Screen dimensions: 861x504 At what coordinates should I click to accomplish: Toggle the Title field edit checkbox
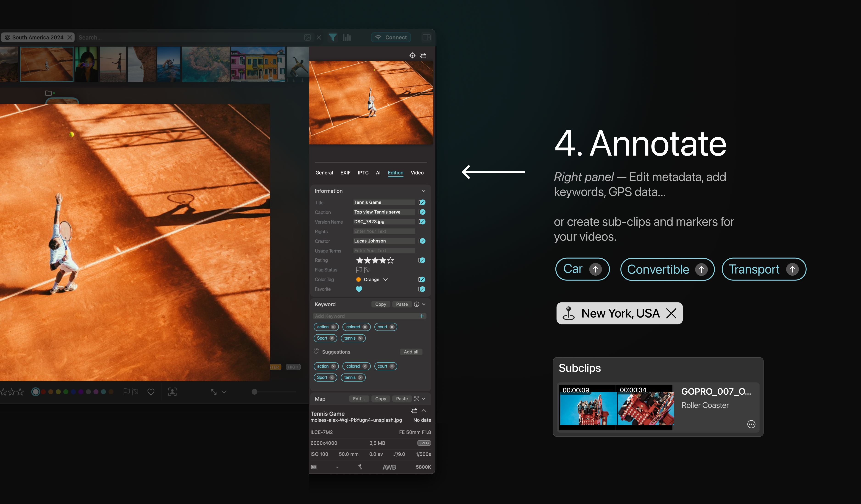click(x=422, y=202)
